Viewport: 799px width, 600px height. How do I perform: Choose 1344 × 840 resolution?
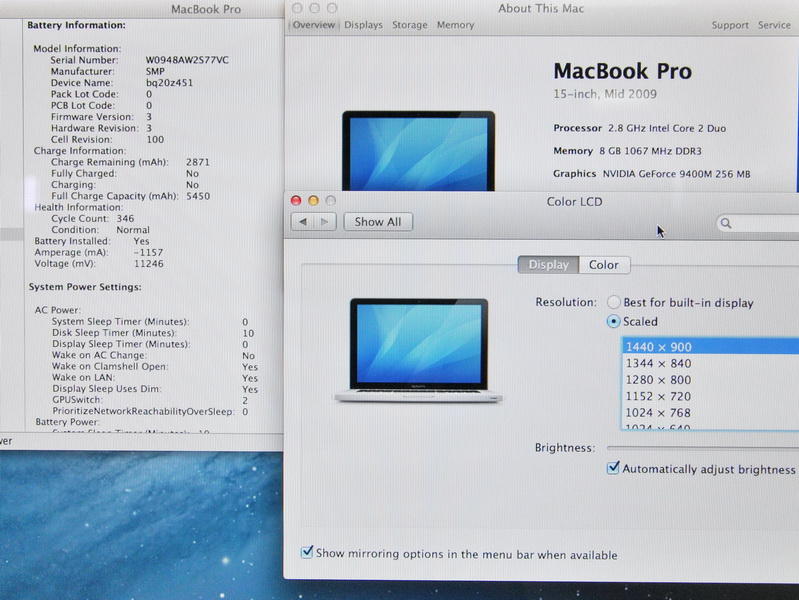tap(710, 363)
